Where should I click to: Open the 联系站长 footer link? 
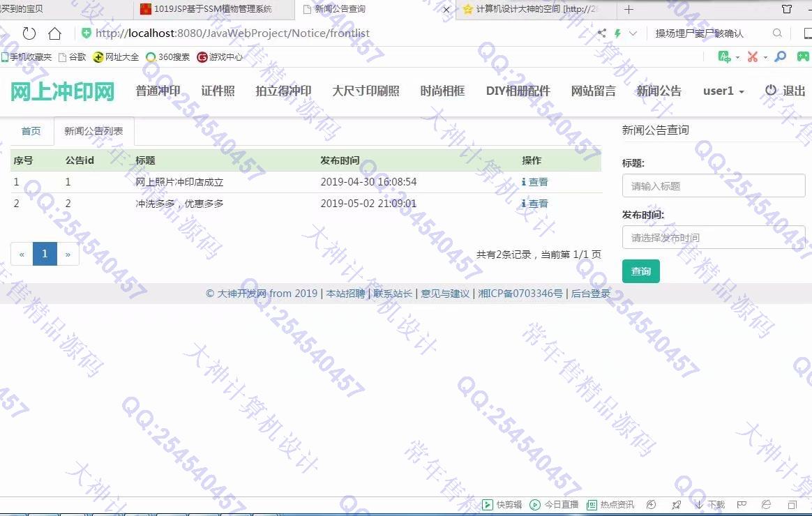point(393,294)
